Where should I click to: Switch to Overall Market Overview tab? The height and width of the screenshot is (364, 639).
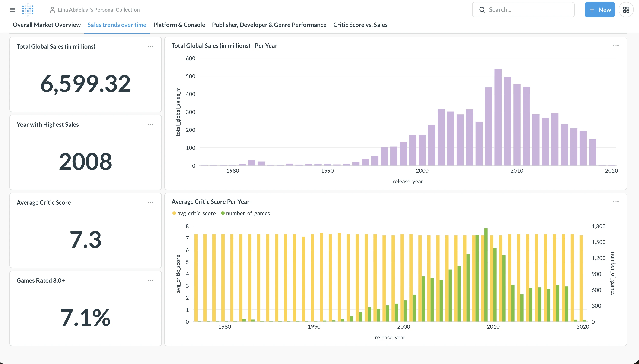coord(47,25)
